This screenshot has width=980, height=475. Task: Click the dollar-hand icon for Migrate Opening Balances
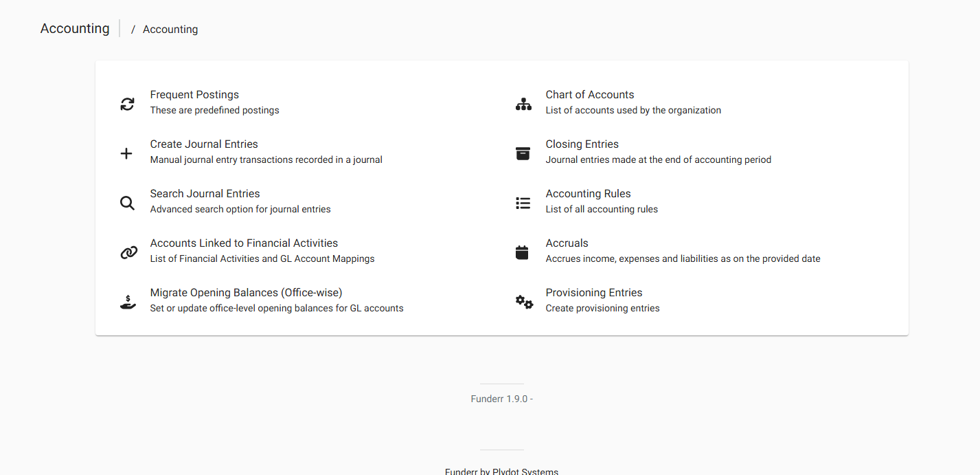[x=128, y=301]
